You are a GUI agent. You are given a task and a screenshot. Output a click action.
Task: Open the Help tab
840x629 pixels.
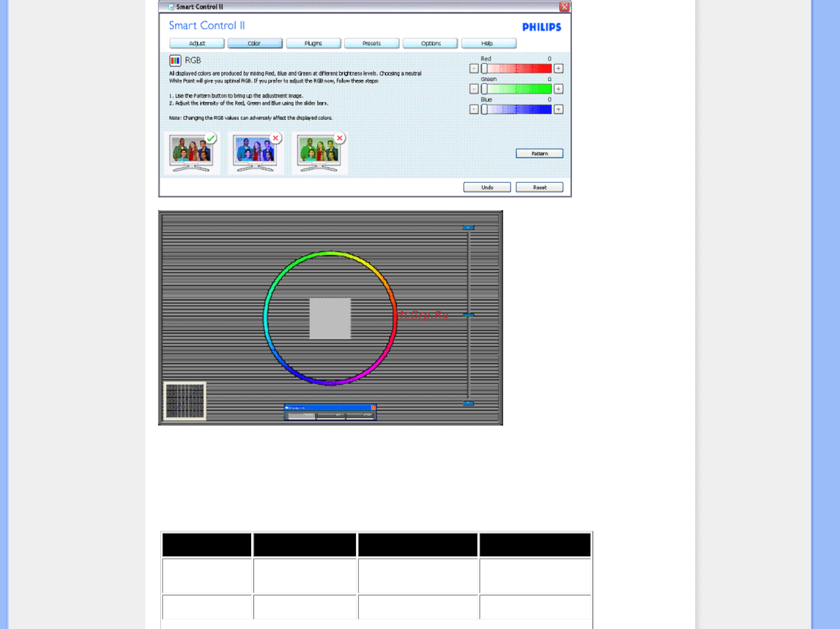coord(488,43)
